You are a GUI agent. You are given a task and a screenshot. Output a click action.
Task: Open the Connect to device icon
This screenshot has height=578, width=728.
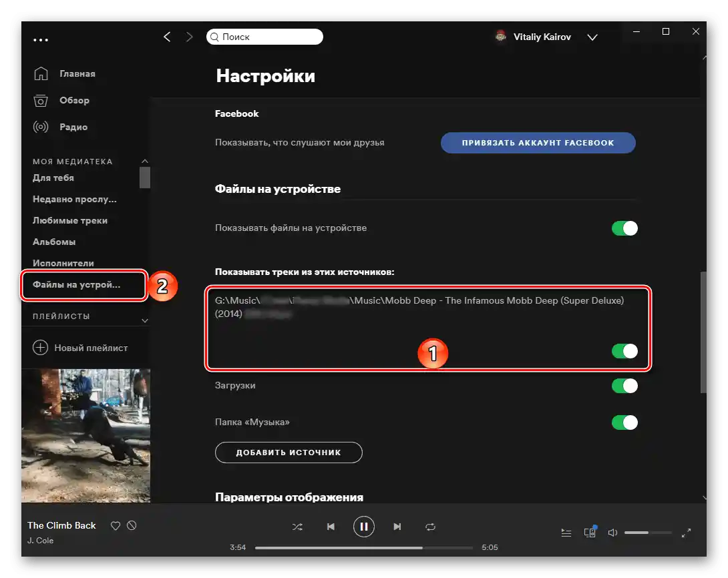click(590, 532)
